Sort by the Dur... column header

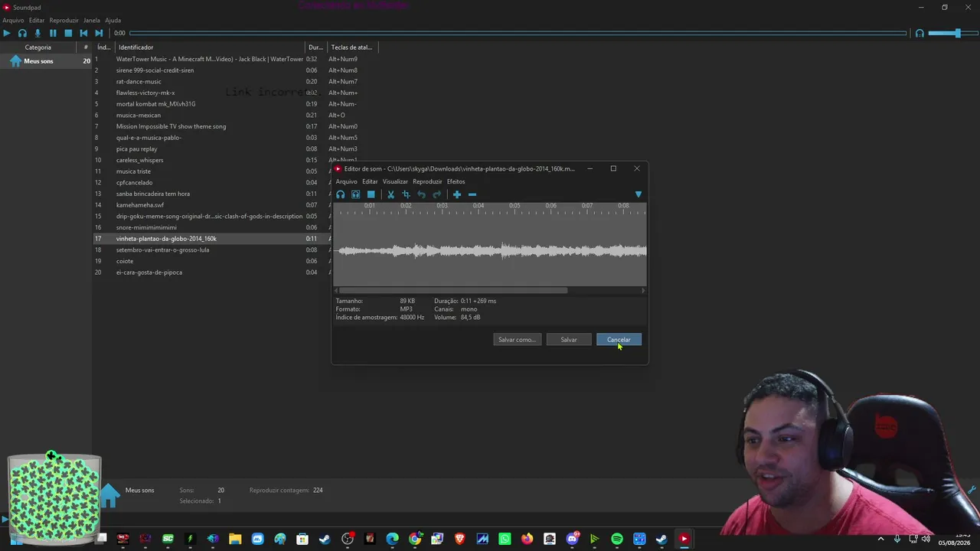pos(315,47)
